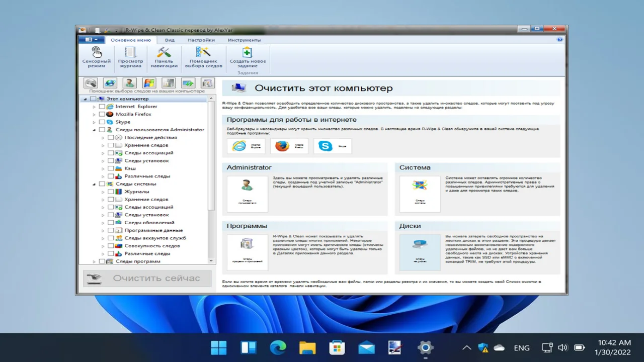Screen dimensions: 644x362
Task: Click the Очистить сейчас button
Action: point(147,278)
